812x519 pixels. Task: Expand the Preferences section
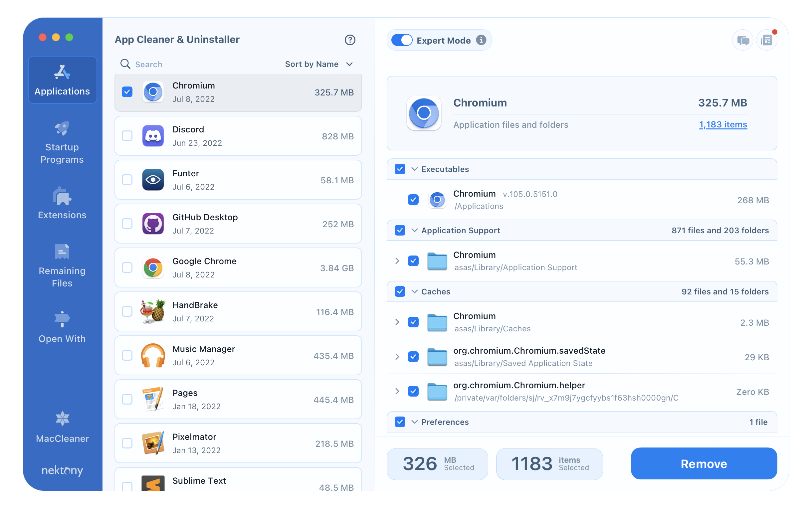coord(414,422)
